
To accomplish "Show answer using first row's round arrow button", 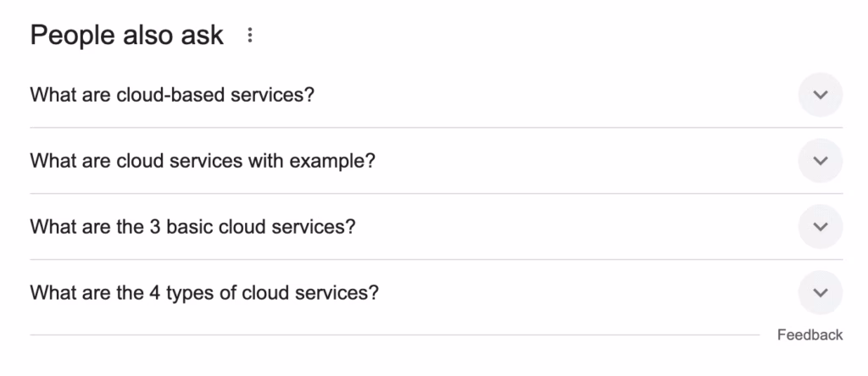I will click(x=820, y=95).
